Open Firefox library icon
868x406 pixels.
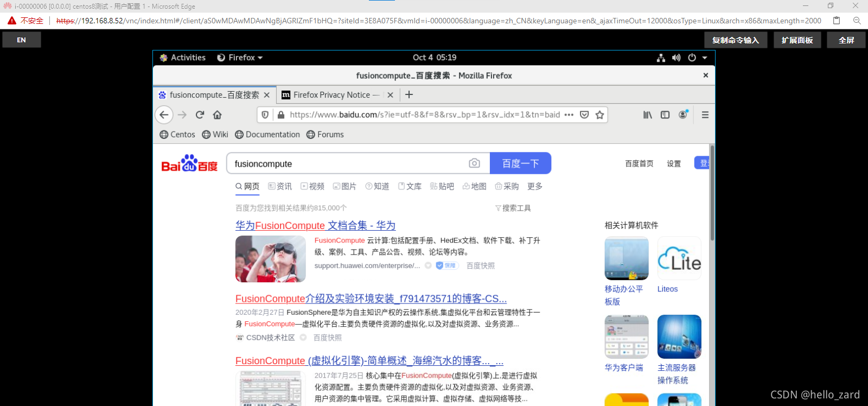point(648,115)
